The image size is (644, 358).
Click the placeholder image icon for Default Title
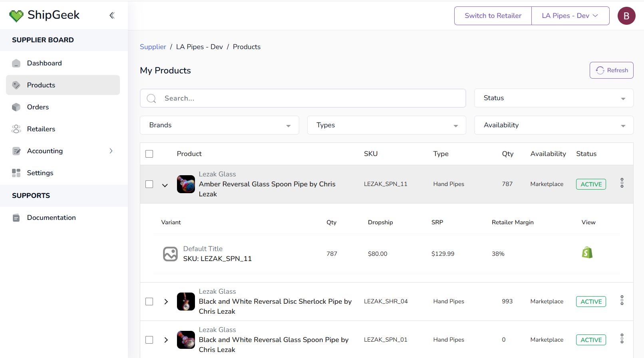pos(170,254)
